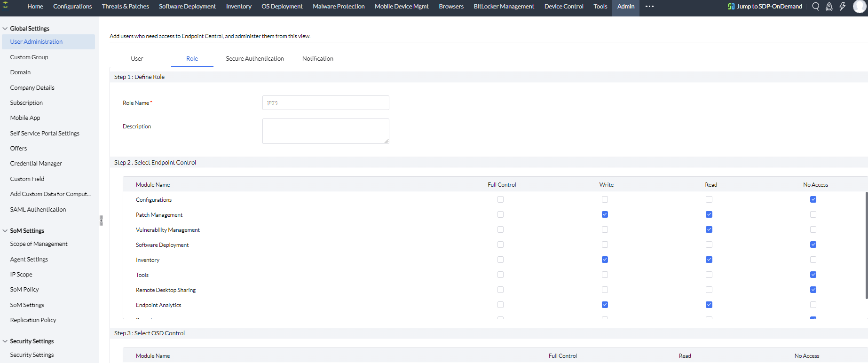The height and width of the screenshot is (363, 868).
Task: Check Full Control for Configurations module
Action: point(500,199)
